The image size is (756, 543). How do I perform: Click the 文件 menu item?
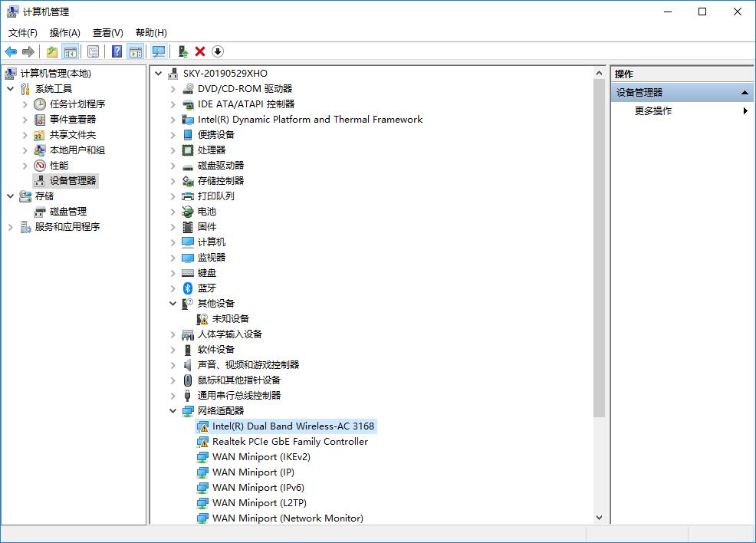[x=22, y=32]
